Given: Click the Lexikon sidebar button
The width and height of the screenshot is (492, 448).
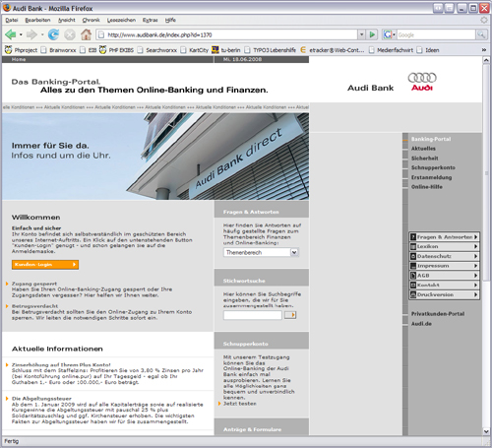Looking at the screenshot, I should (x=444, y=246).
